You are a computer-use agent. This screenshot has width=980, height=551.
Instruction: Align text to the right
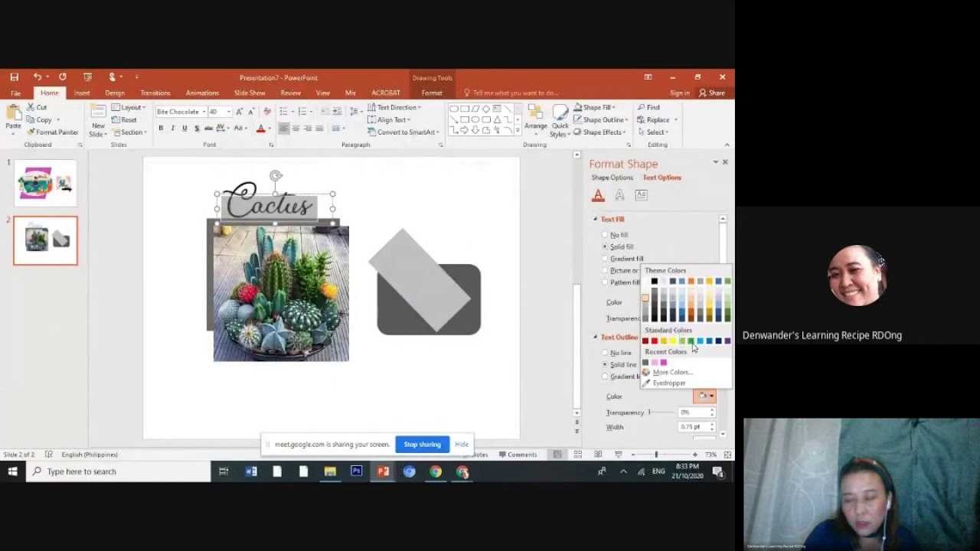pyautogui.click(x=308, y=128)
